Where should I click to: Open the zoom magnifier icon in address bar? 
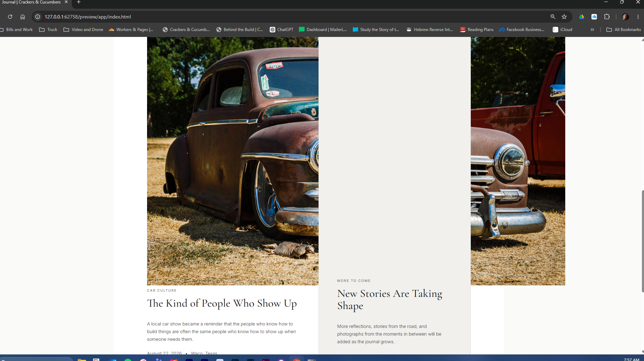553,17
